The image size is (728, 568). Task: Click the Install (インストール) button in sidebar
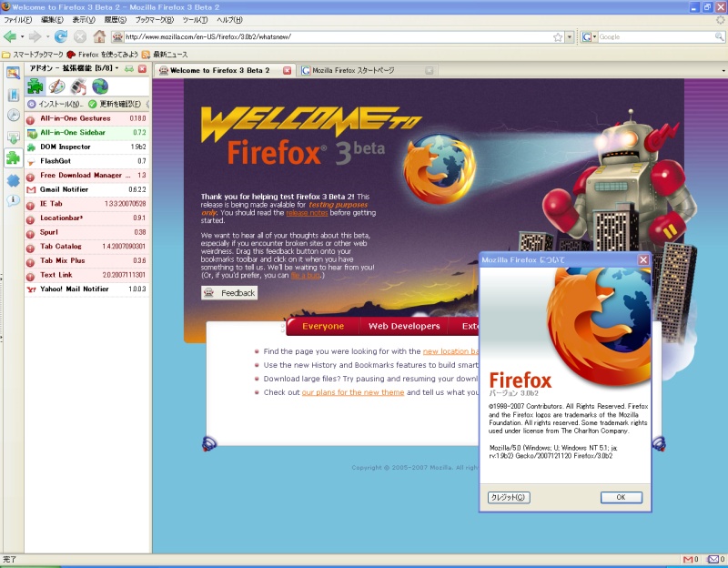pos(55,104)
